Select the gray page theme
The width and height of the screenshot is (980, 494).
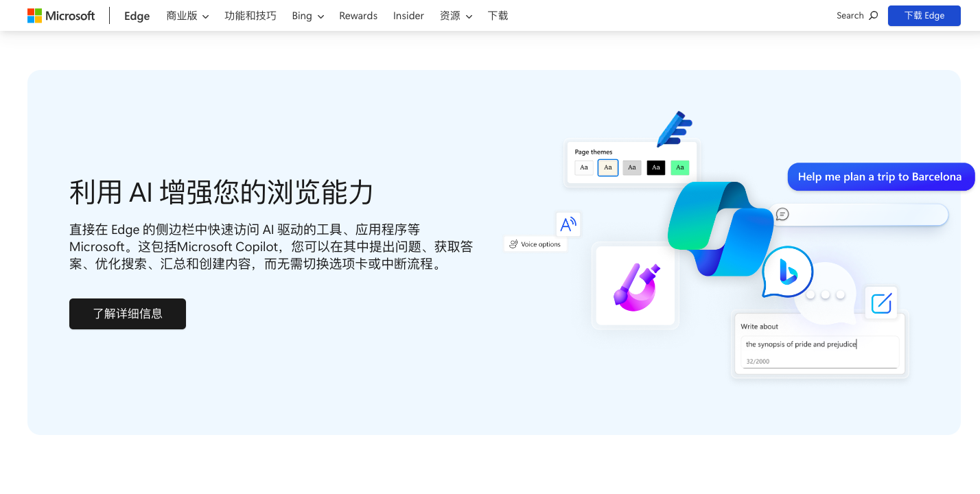tap(631, 167)
